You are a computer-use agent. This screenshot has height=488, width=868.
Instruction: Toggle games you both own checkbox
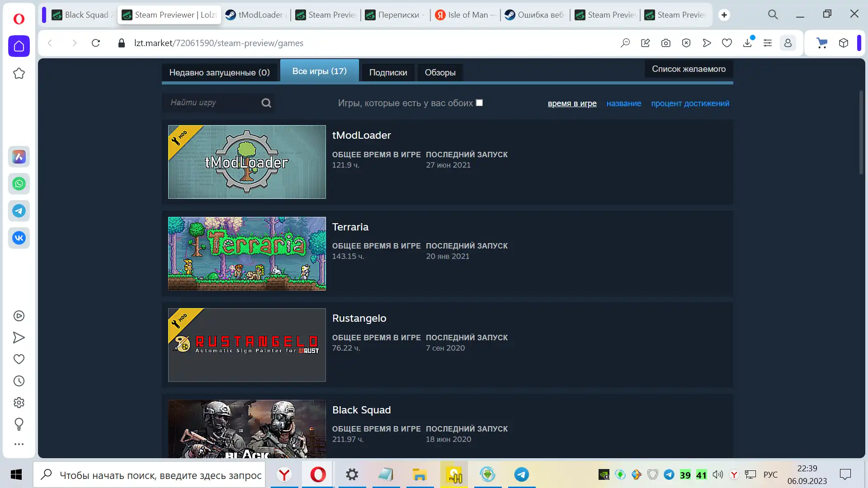(x=480, y=103)
